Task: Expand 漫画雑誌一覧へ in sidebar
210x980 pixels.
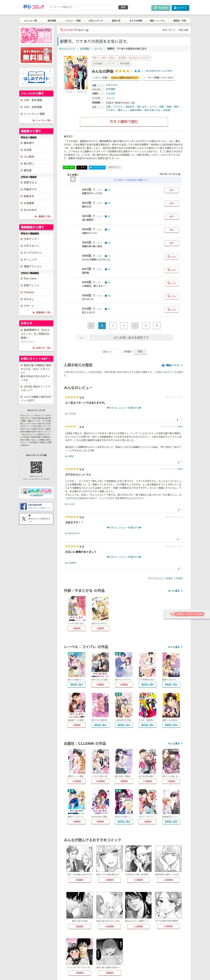Action: click(x=42, y=312)
